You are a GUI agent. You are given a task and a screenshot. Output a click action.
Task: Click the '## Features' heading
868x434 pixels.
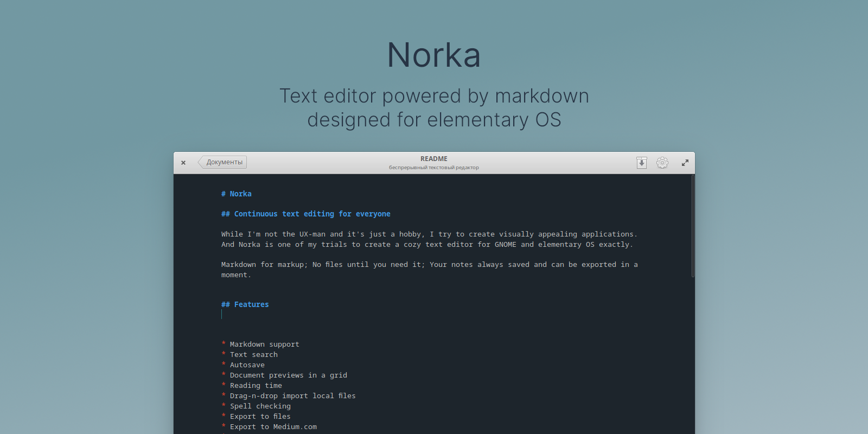tap(245, 304)
